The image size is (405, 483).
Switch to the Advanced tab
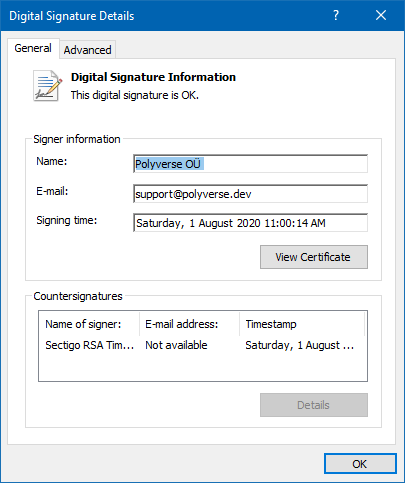[x=87, y=50]
